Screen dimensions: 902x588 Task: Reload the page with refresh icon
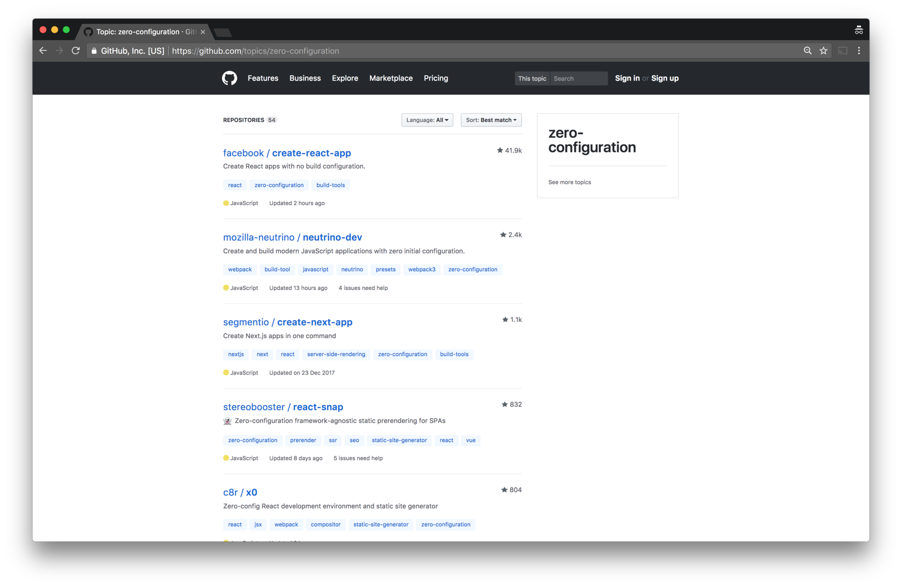(x=76, y=51)
